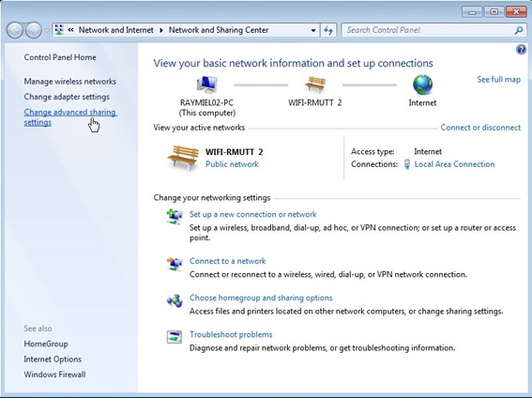Screen dimensions: 532x398
Task: Open Windows Firewall under See also
Action: (x=55, y=374)
